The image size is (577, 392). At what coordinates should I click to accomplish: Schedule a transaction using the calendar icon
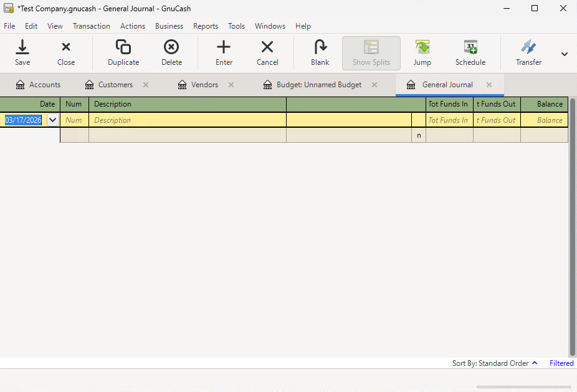coord(470,52)
